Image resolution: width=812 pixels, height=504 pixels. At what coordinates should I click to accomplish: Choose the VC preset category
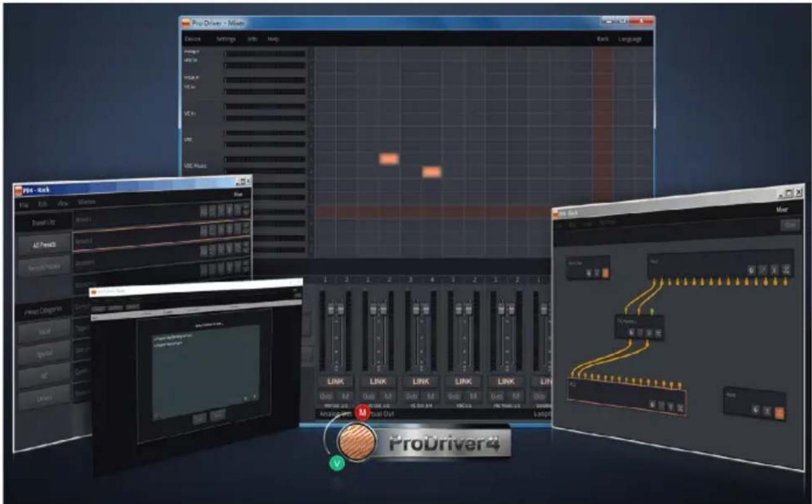point(45,376)
